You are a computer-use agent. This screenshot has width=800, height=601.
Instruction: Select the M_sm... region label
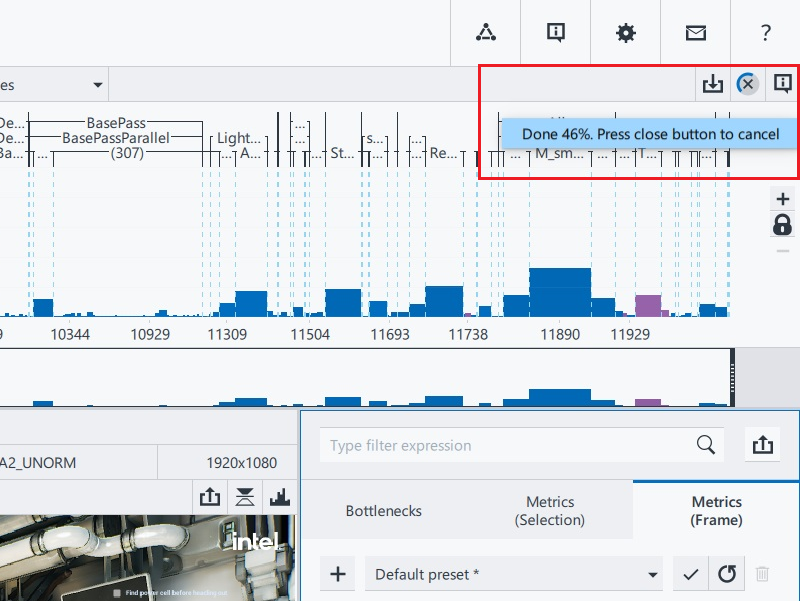(559, 153)
